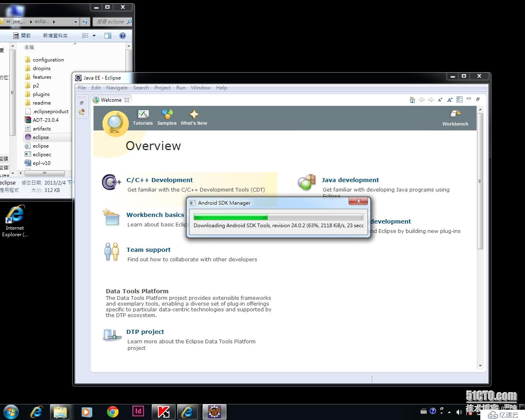Viewport: 525px width, 420px height.
Task: Click the DTP project icon
Action: click(x=112, y=335)
